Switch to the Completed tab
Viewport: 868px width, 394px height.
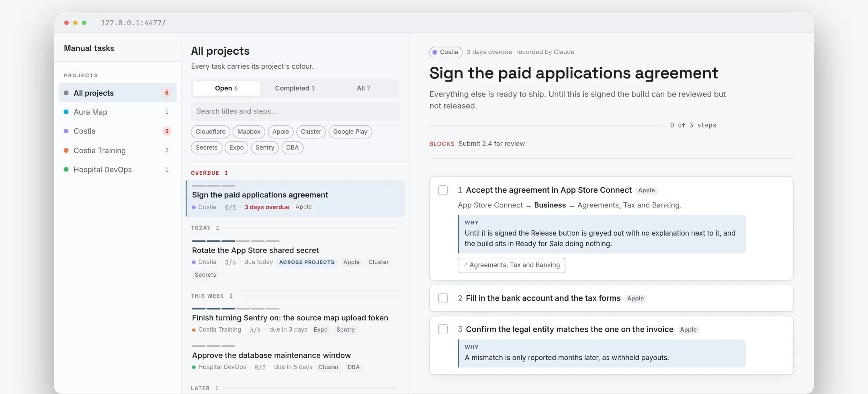coord(295,88)
